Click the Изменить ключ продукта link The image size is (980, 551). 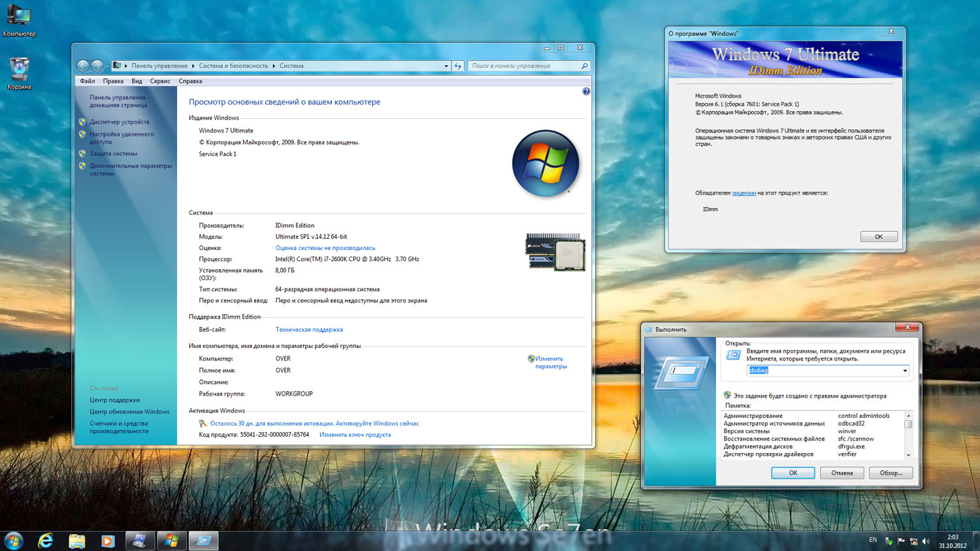pyautogui.click(x=355, y=435)
